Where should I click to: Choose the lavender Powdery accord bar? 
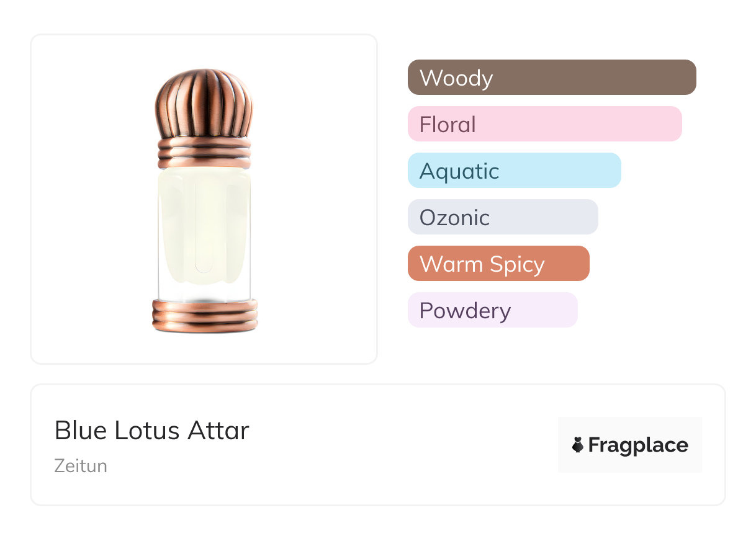(492, 310)
